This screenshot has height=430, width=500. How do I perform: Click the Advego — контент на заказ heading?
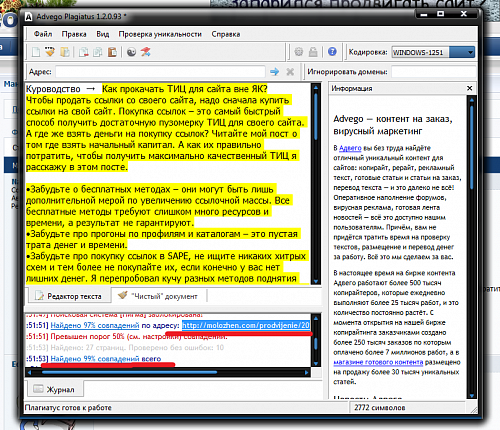click(393, 125)
